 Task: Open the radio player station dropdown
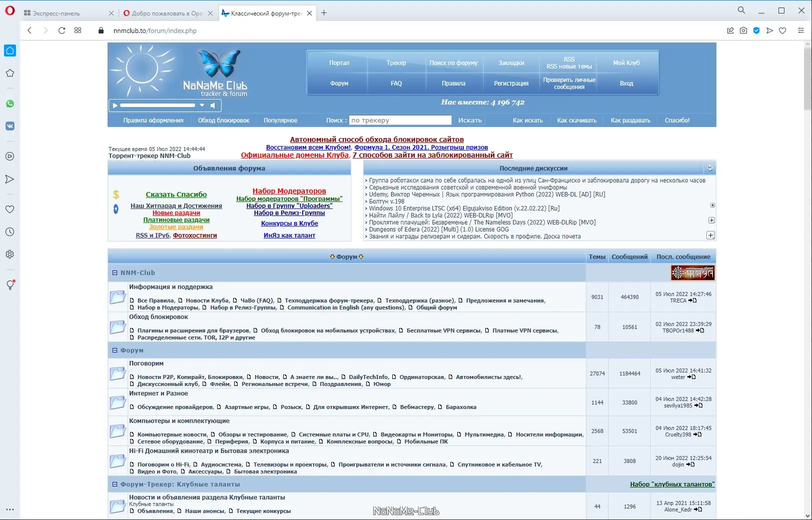(x=202, y=105)
